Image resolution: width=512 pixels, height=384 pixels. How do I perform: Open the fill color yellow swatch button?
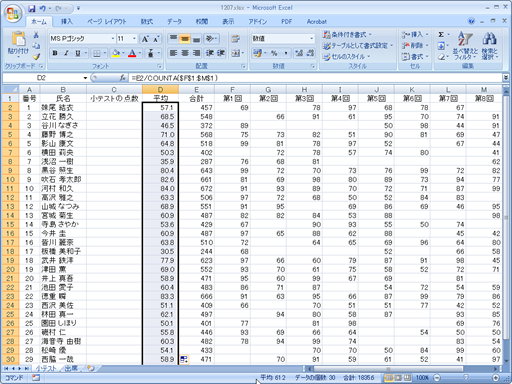click(x=116, y=53)
